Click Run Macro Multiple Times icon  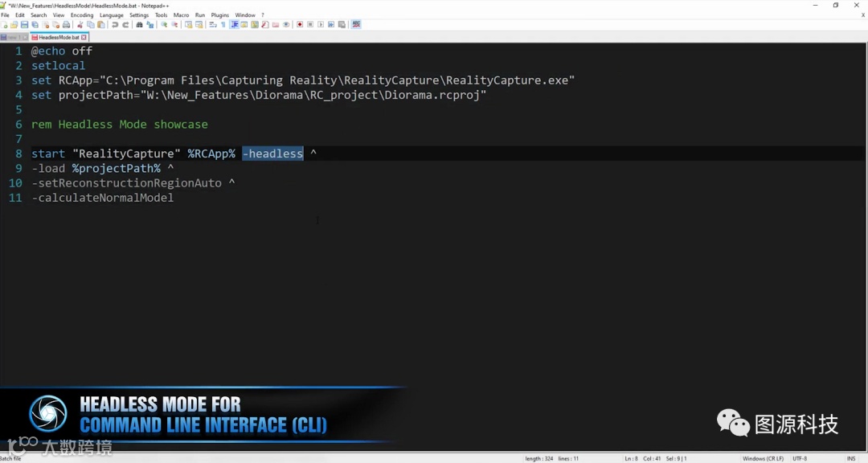click(331, 24)
